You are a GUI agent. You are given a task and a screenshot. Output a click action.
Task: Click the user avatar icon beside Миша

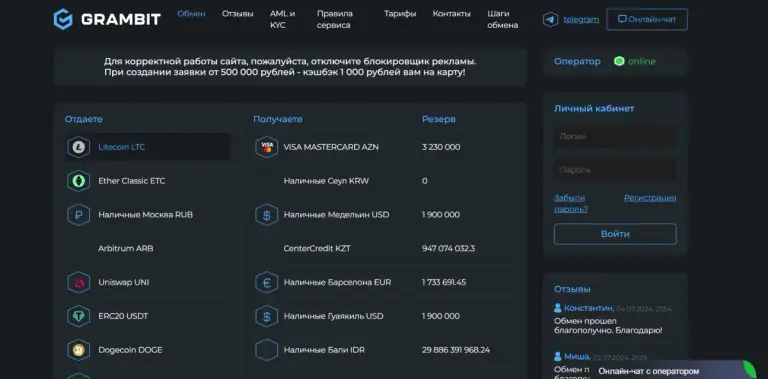point(558,356)
